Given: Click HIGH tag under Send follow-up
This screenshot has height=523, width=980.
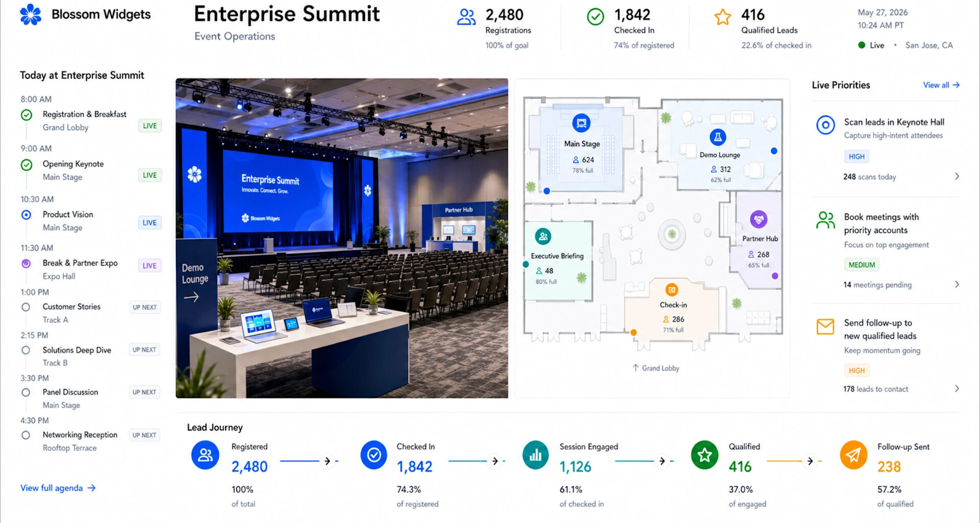Looking at the screenshot, I should 856,371.
